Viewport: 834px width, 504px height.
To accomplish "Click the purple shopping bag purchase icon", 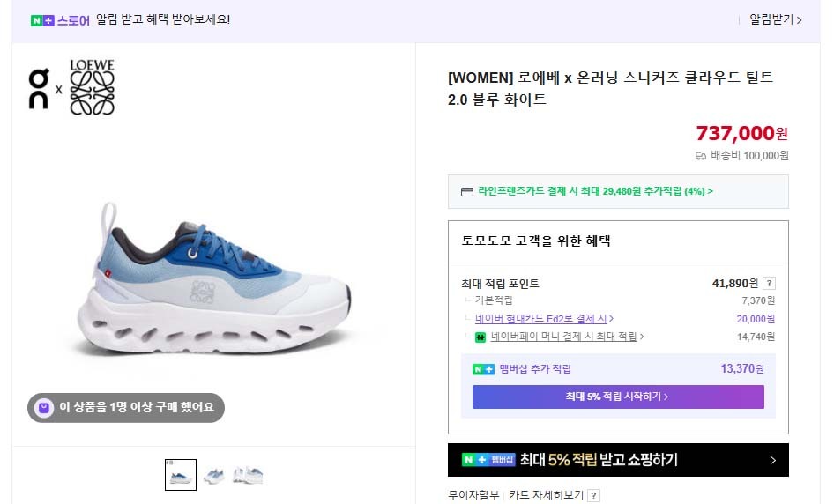I will (x=44, y=407).
